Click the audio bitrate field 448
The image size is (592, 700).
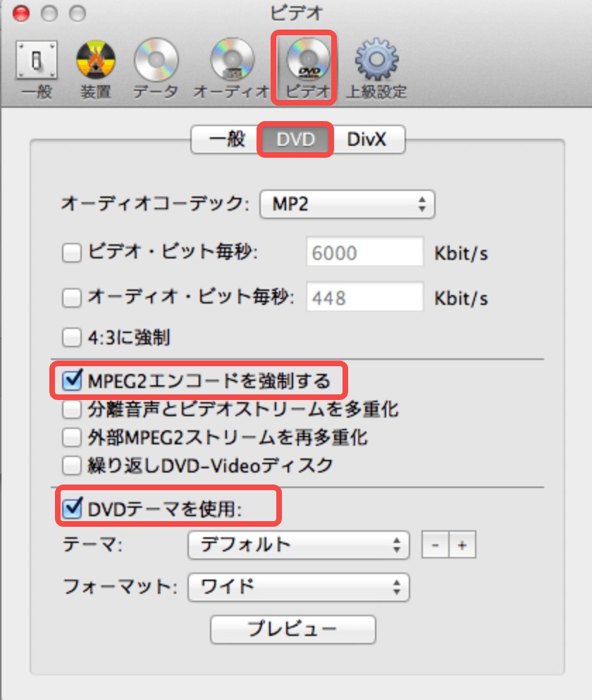[364, 297]
